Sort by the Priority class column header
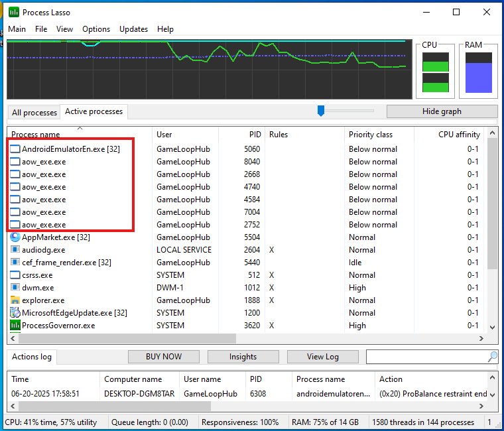The width and height of the screenshot is (504, 431). coord(379,135)
